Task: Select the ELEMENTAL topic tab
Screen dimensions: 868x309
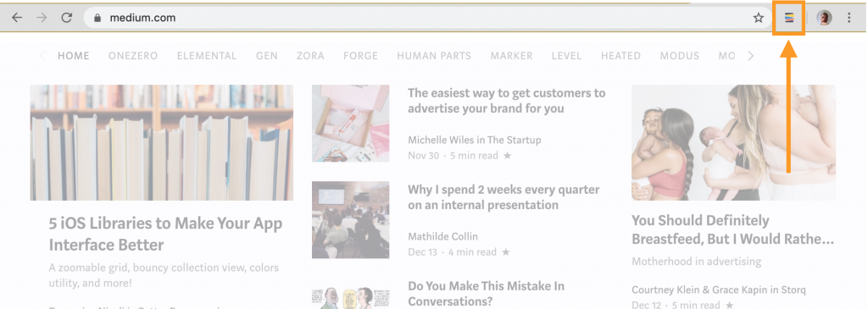Action: click(207, 56)
